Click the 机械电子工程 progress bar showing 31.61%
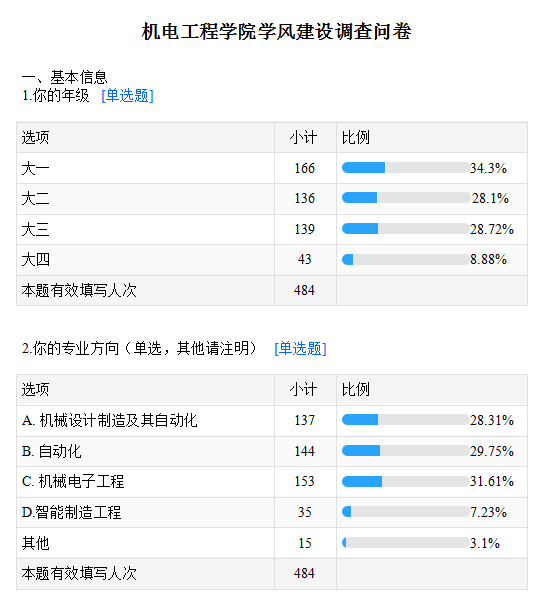 [x=406, y=481]
